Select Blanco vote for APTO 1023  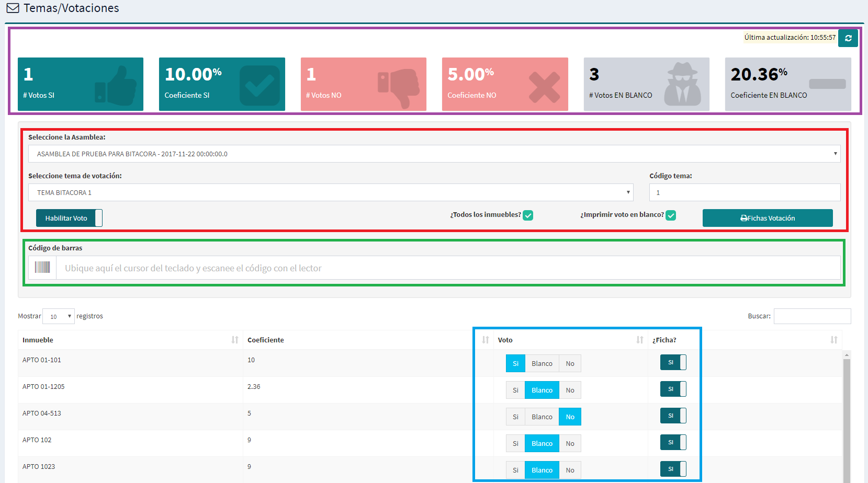point(542,470)
